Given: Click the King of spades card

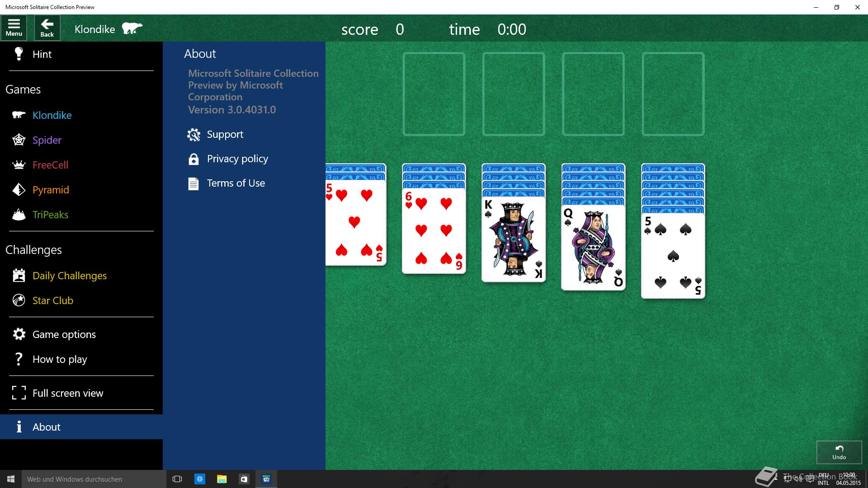Looking at the screenshot, I should 514,239.
